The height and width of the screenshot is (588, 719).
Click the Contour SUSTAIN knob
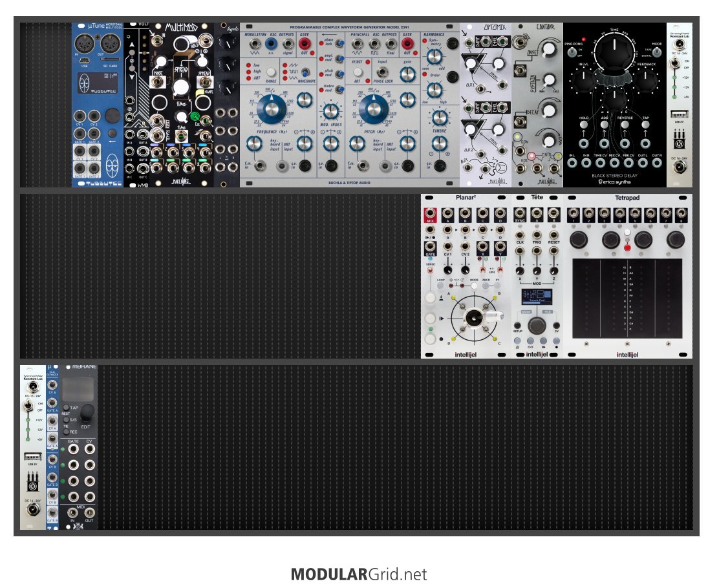548,80
